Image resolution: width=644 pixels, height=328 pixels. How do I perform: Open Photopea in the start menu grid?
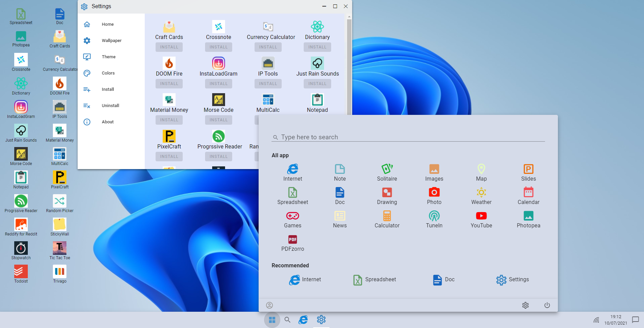(528, 219)
